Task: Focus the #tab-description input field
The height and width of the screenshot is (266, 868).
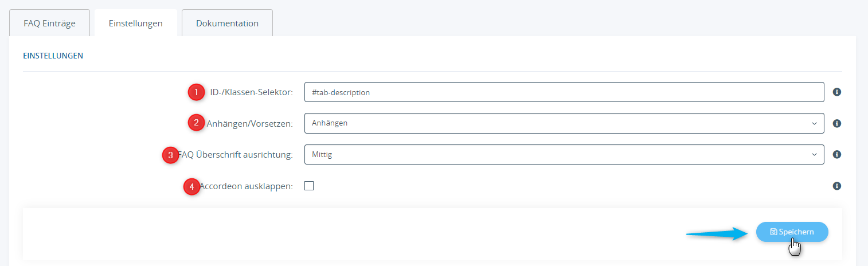Action: 564,92
